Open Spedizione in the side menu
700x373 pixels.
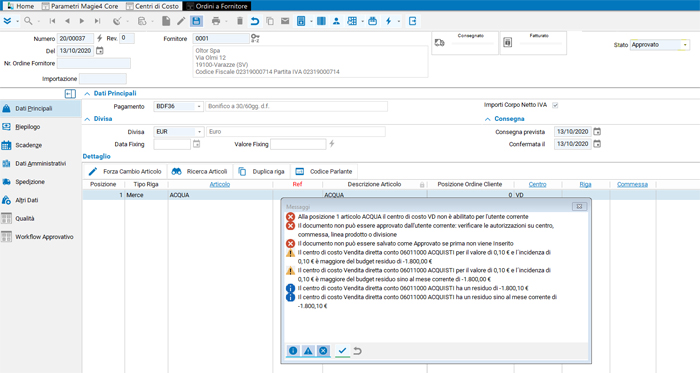[30, 182]
